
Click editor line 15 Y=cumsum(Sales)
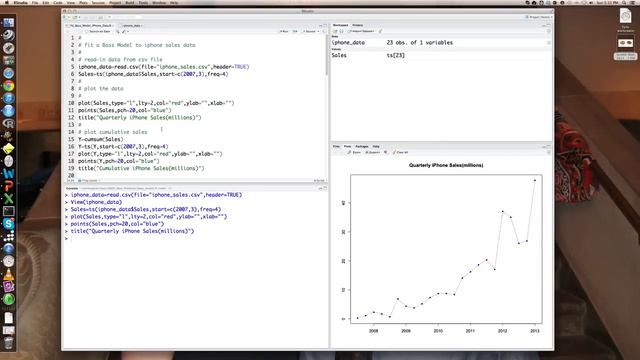click(x=101, y=139)
